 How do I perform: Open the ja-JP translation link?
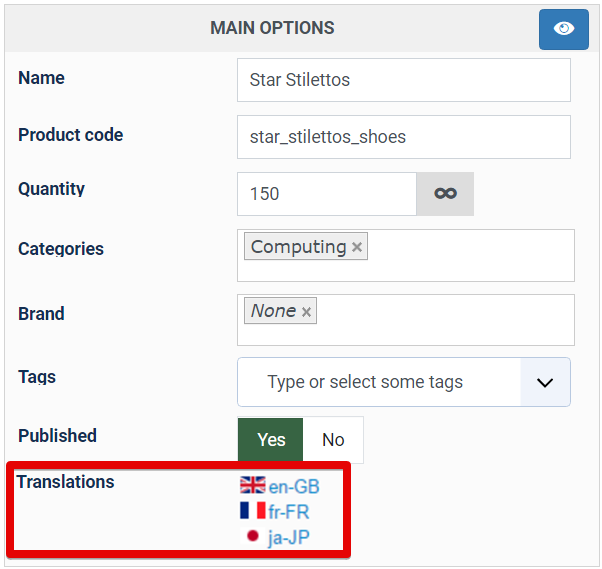click(x=289, y=537)
